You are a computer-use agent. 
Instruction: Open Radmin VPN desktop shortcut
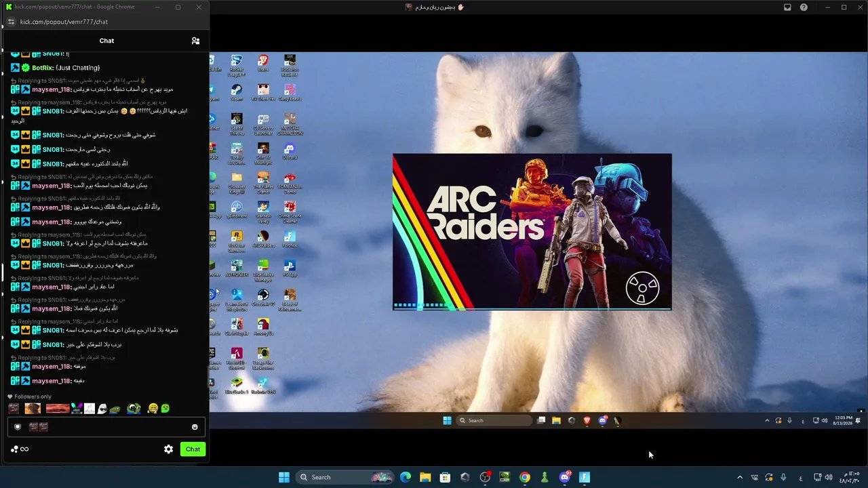tap(263, 386)
